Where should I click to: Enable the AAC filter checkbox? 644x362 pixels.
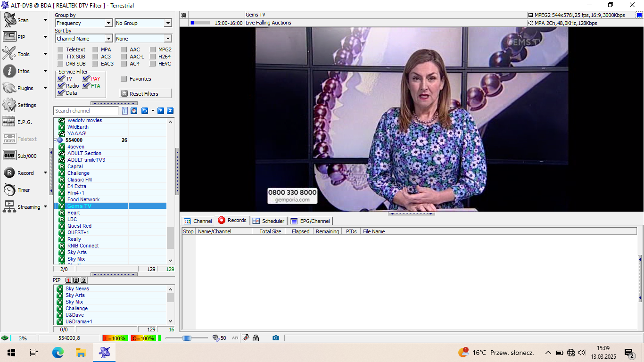click(x=124, y=49)
